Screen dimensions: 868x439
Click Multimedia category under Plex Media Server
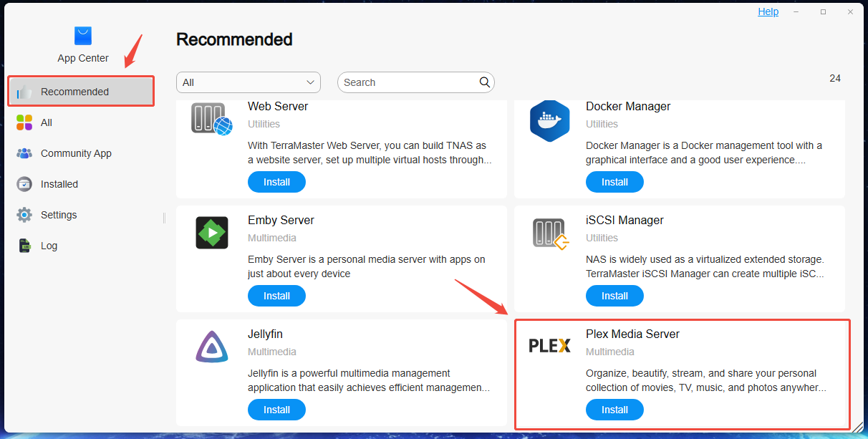610,352
